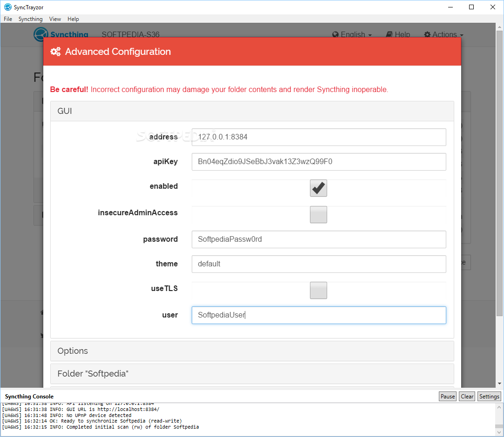504x437 pixels.
Task: Click the 'GUI URL is http://localhost:8384/' log line
Action: 81,410
